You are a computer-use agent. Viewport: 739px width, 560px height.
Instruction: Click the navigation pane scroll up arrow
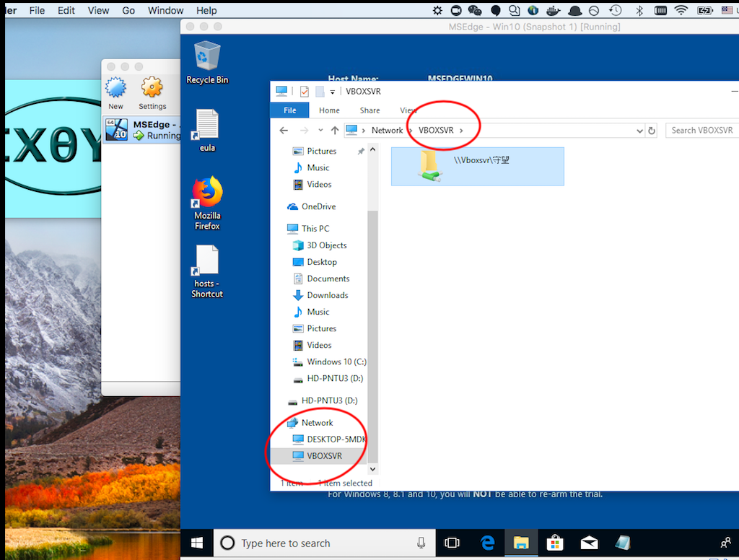coord(373,150)
